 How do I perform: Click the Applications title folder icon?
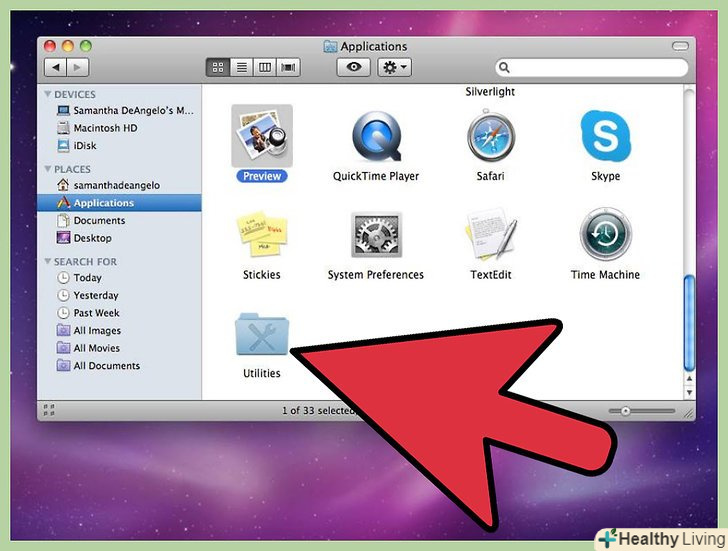pyautogui.click(x=330, y=46)
